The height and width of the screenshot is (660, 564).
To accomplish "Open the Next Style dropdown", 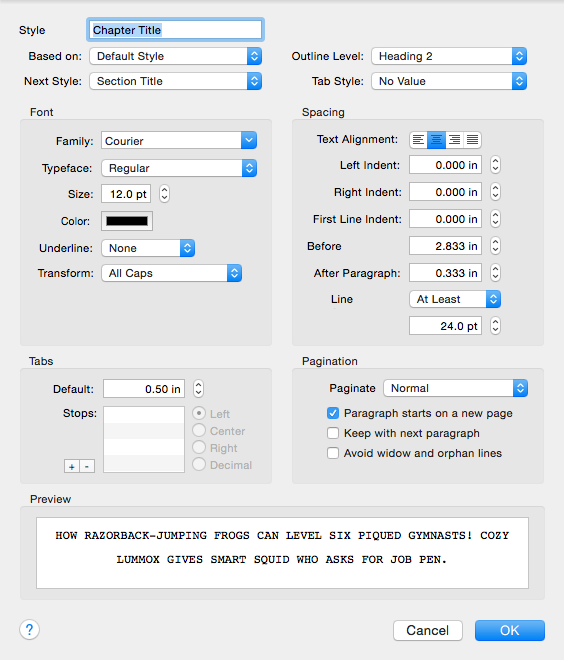I will [176, 81].
